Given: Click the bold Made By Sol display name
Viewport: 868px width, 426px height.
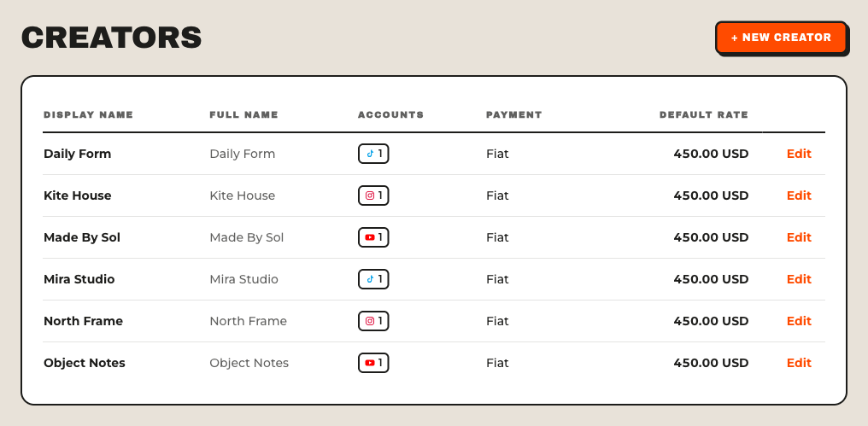Looking at the screenshot, I should [82, 237].
